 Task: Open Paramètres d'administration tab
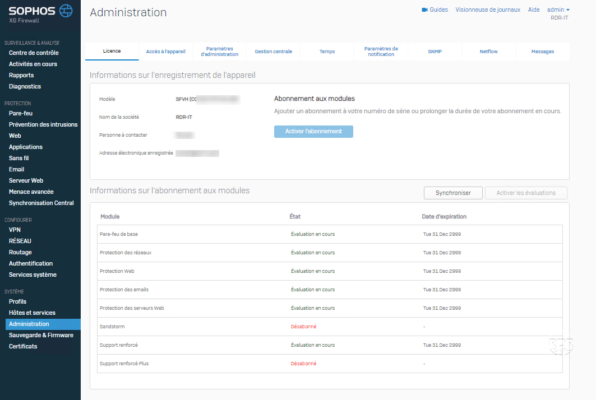tap(220, 51)
